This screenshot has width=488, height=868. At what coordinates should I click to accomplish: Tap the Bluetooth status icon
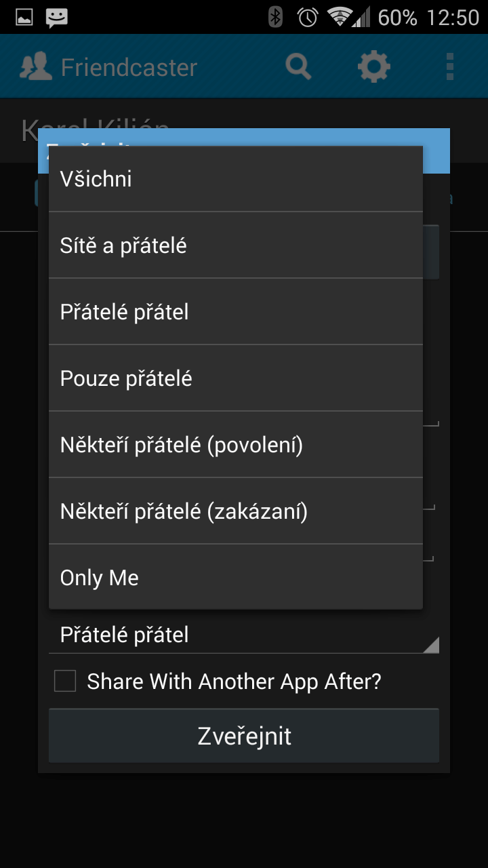click(275, 17)
